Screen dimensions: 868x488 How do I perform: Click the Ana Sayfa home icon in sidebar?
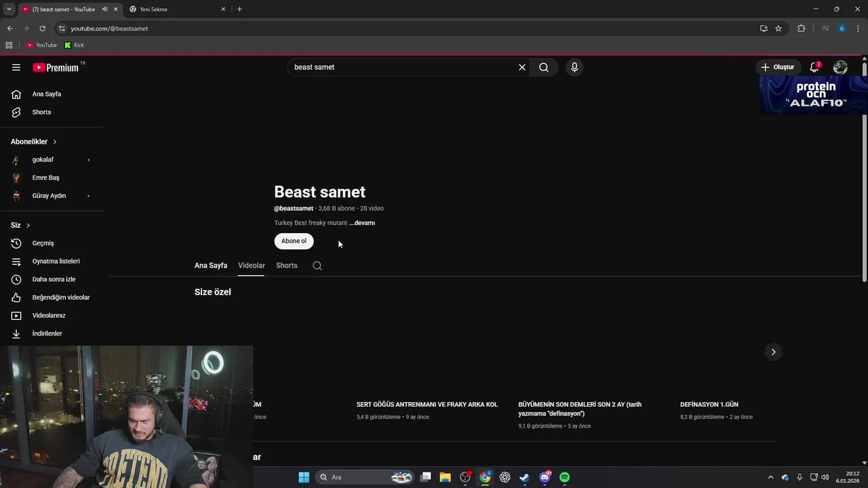(16, 94)
